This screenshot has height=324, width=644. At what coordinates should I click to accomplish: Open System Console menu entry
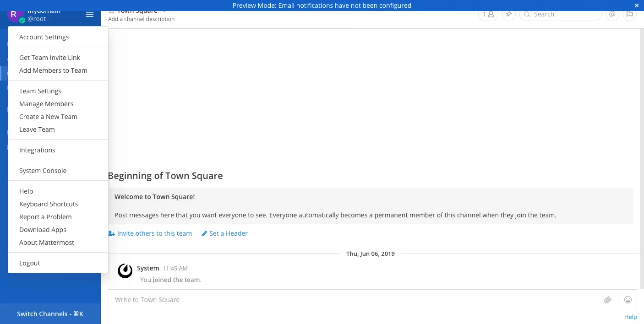click(43, 171)
